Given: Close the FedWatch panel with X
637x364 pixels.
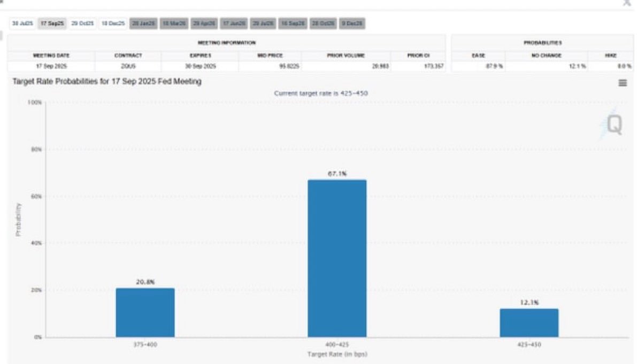Looking at the screenshot, I should (627, 3).
